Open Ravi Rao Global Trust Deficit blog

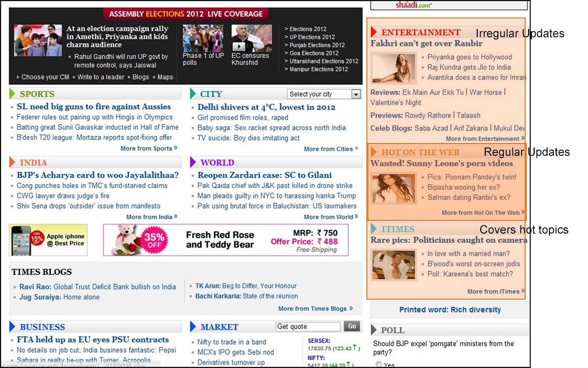point(98,287)
